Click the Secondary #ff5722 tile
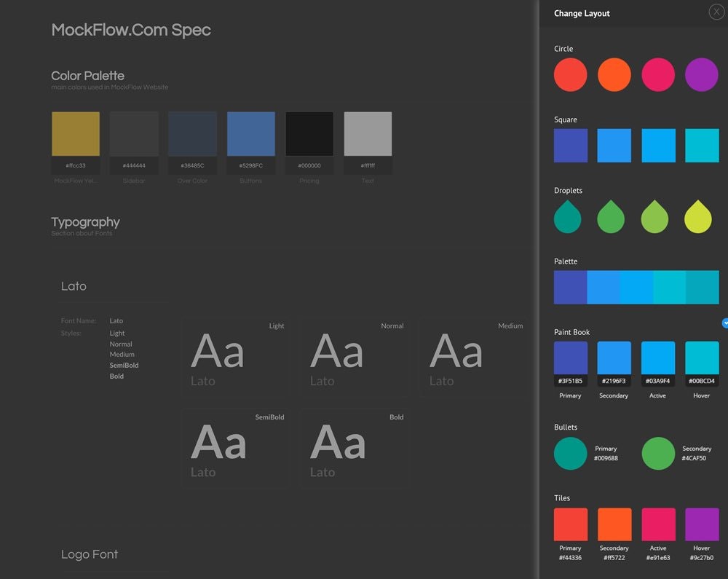728x579 pixels. click(x=614, y=524)
